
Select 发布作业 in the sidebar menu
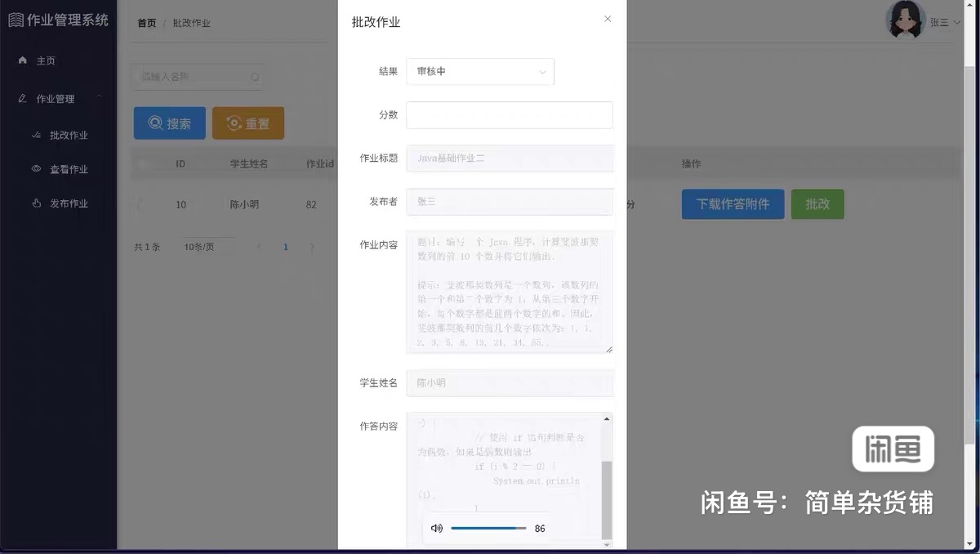(x=68, y=203)
